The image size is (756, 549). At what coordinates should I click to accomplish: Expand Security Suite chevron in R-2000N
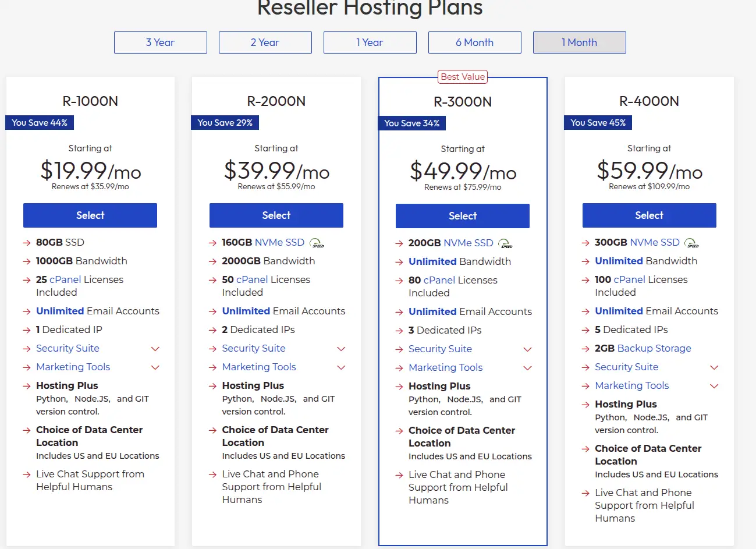pos(342,349)
